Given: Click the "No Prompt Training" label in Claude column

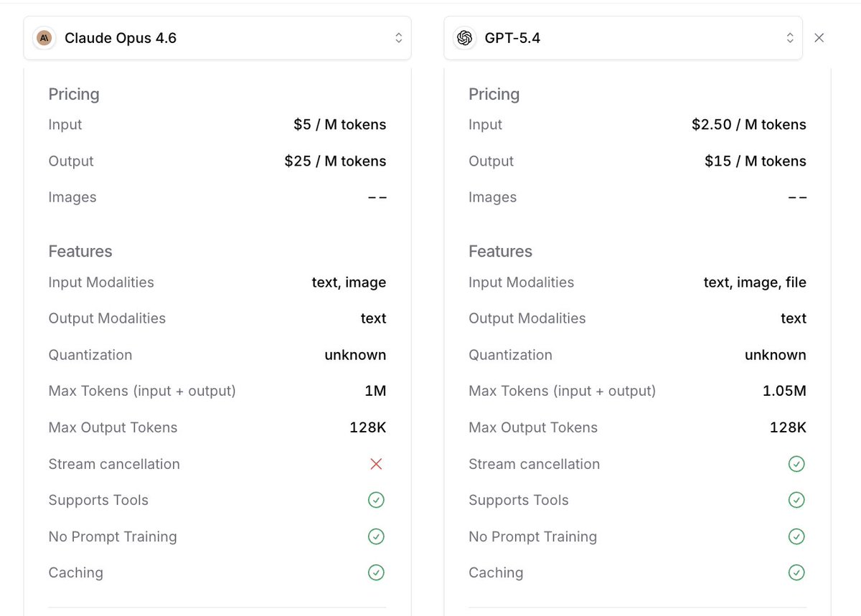Looking at the screenshot, I should [113, 536].
